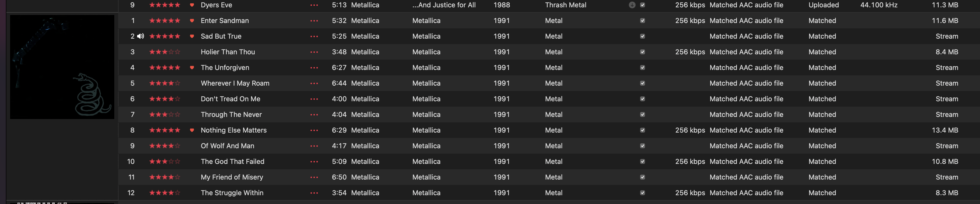Screen dimensions: 980x204
Task: Click the now-playing speaker icon on Sad But True
Action: [x=141, y=36]
